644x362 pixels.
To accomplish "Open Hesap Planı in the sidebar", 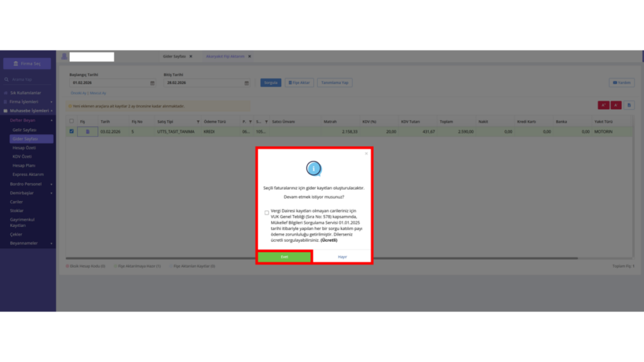I will [24, 165].
